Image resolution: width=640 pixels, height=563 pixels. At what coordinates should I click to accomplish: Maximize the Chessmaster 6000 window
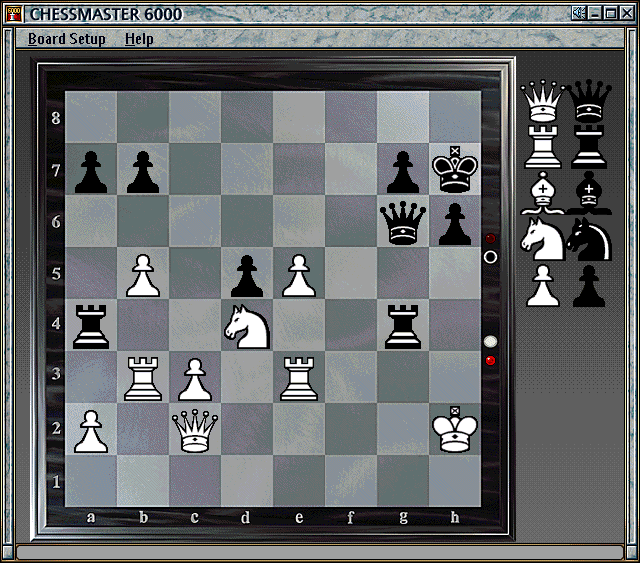(611, 13)
